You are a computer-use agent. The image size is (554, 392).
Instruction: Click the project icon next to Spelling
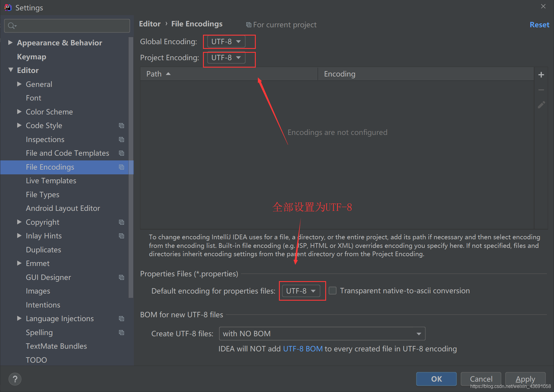point(121,332)
